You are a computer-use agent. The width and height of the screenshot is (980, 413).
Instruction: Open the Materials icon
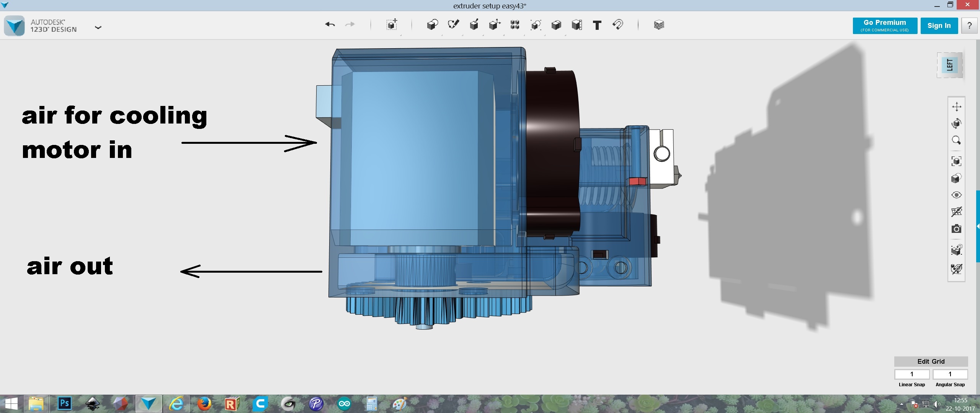(x=659, y=25)
